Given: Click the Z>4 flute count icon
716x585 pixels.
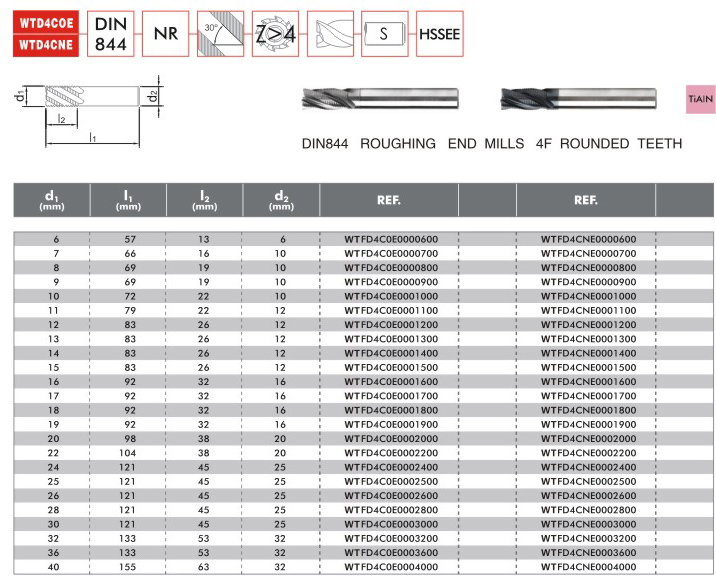Looking at the screenshot, I should pos(274,33).
